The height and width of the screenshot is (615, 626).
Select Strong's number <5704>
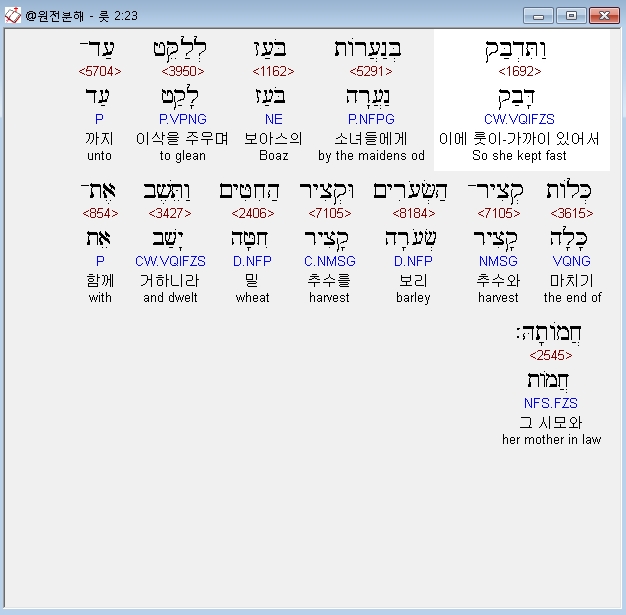point(99,71)
